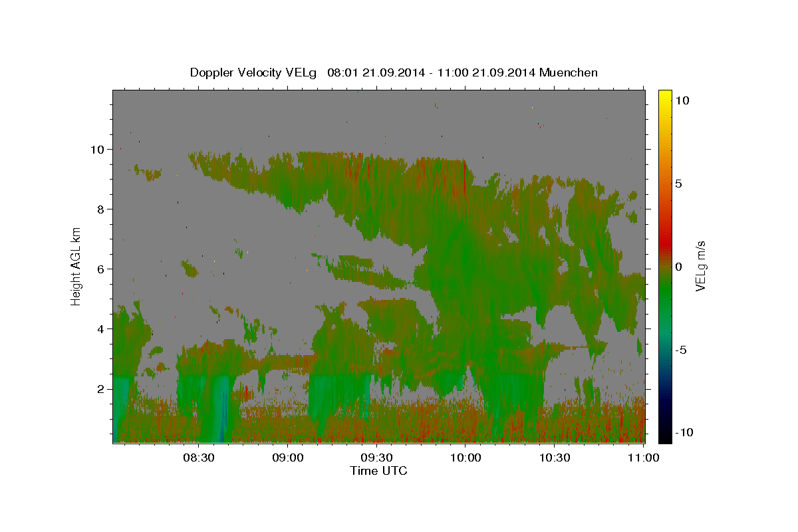Click the 08:30 time tick label
Image resolution: width=798 pixels, height=532 pixels.
click(199, 458)
